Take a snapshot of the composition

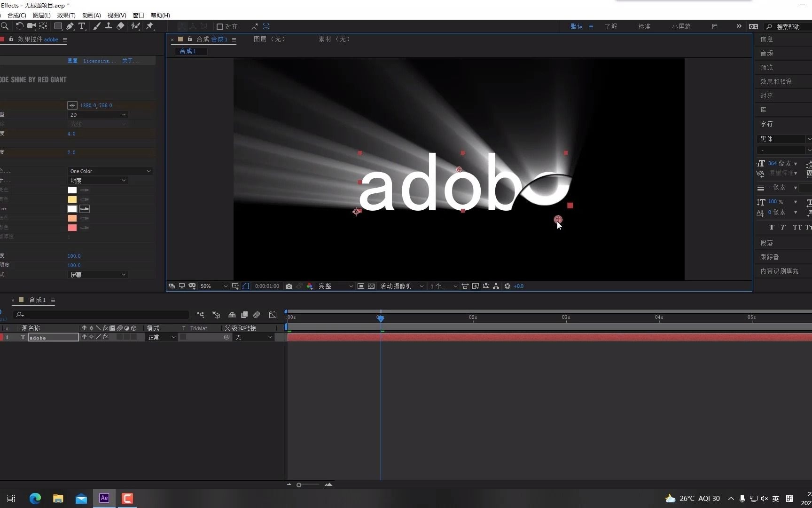pos(289,286)
